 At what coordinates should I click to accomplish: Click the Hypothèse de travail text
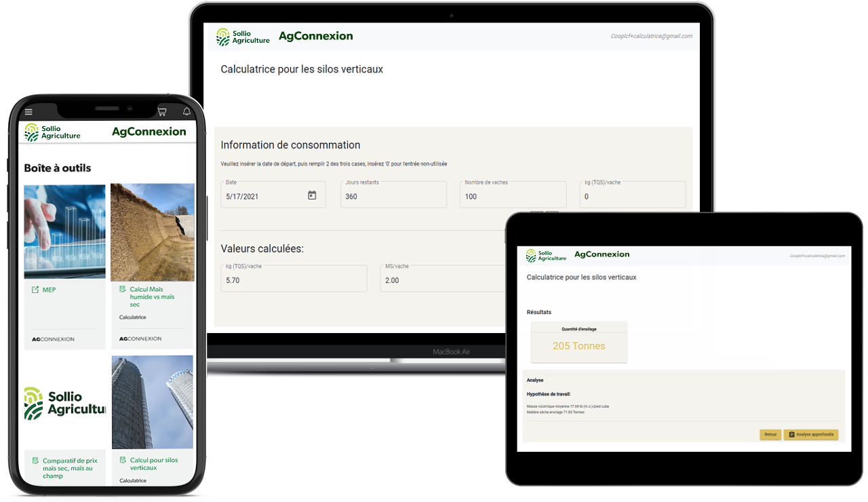tap(549, 393)
